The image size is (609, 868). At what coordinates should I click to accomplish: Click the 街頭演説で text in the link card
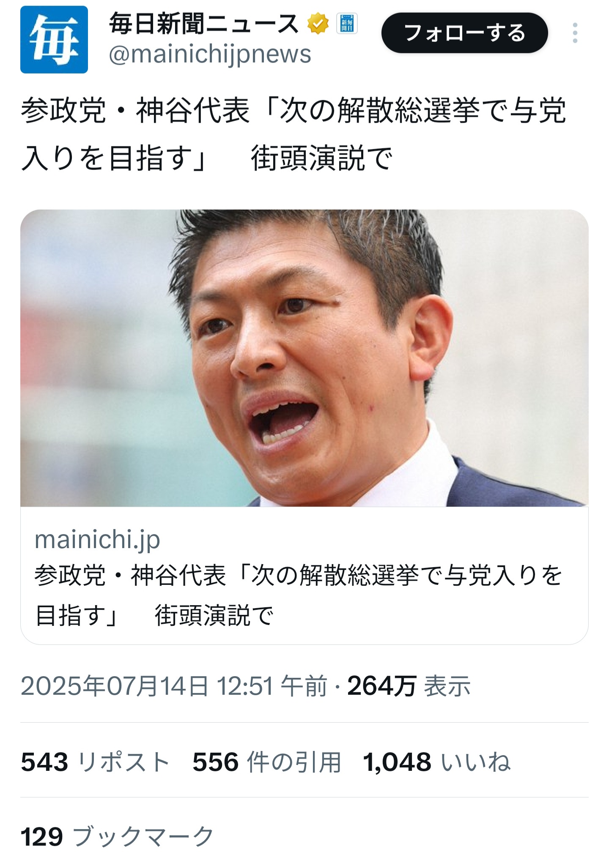pyautogui.click(x=214, y=615)
